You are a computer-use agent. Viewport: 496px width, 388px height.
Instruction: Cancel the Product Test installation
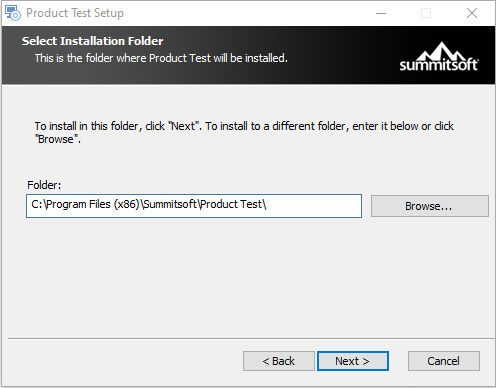[444, 361]
